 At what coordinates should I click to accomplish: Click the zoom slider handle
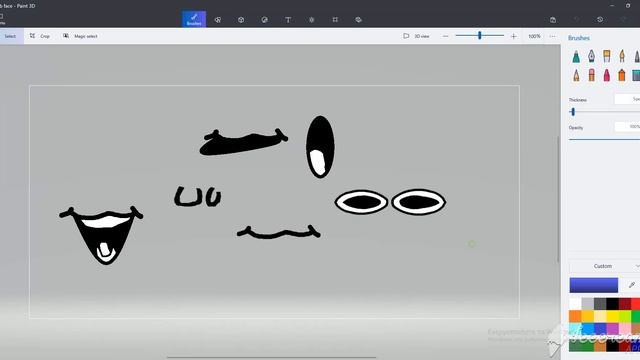coord(480,36)
